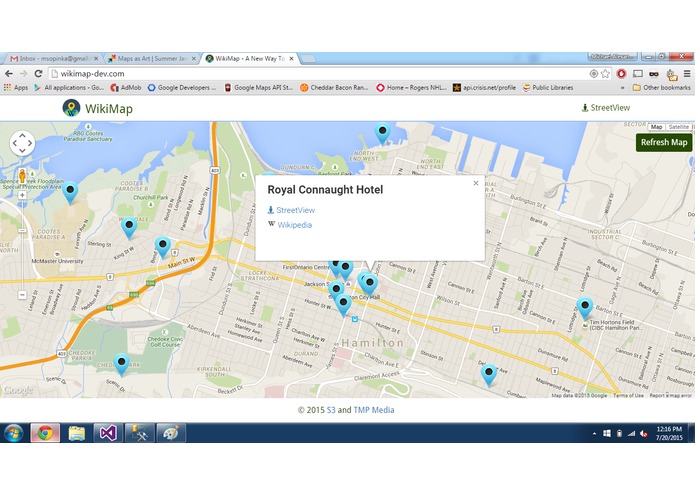The width and height of the screenshot is (695, 494).
Task: Click the WikiMap logo icon
Action: tap(71, 108)
